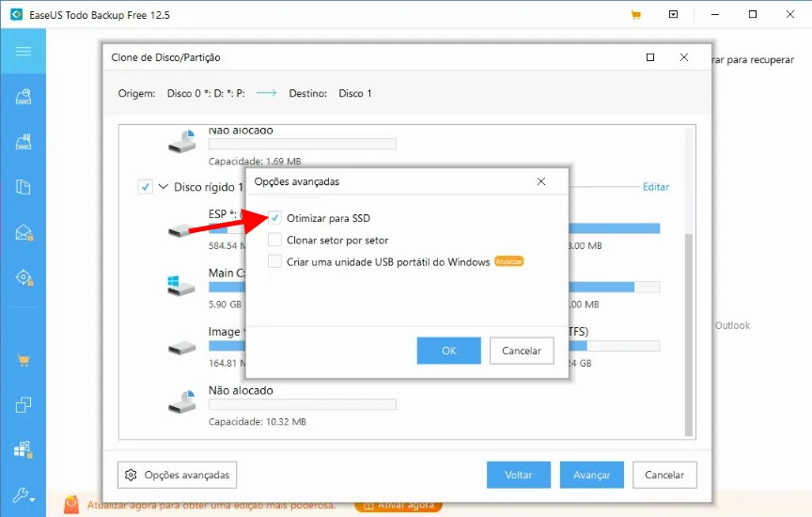812x517 pixels.
Task: Click the Capacidade: 1.69 MB text
Action: tap(255, 161)
